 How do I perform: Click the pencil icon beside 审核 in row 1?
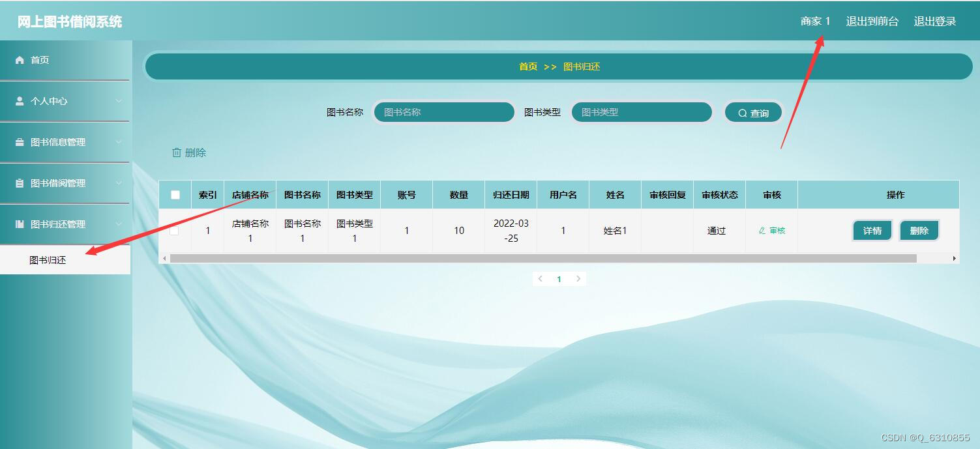tap(762, 231)
